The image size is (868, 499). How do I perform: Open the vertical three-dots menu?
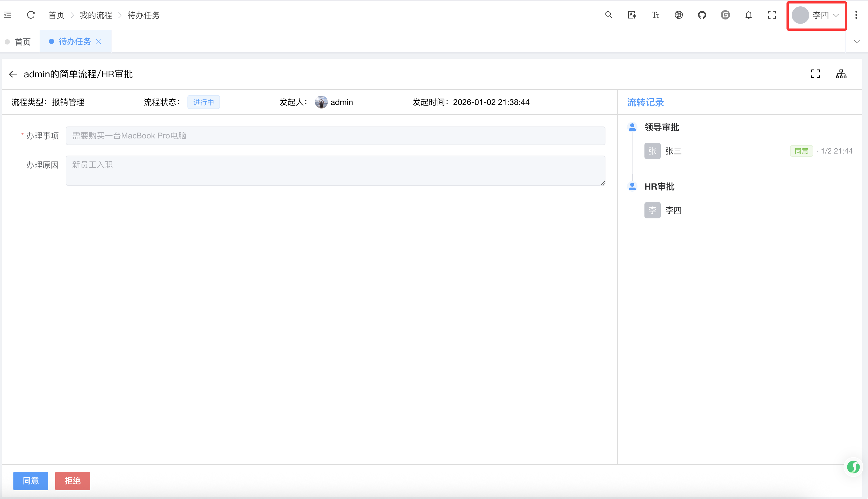point(856,15)
